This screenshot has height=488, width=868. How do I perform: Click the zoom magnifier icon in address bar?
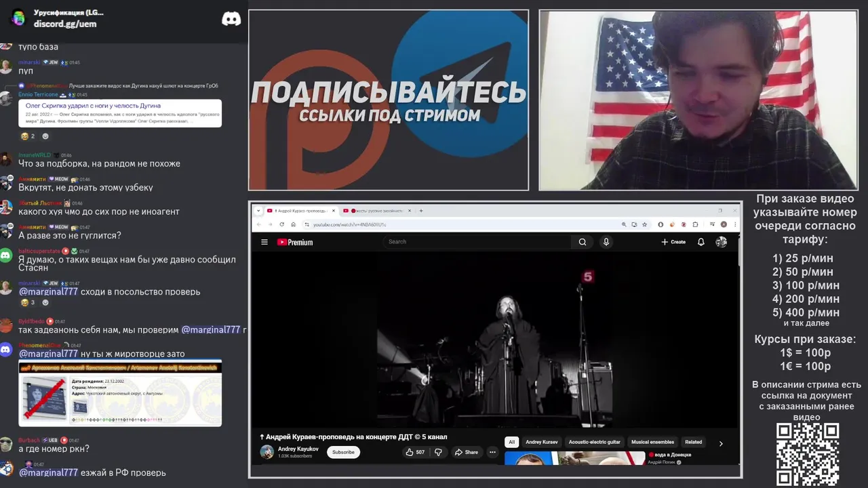pyautogui.click(x=624, y=224)
